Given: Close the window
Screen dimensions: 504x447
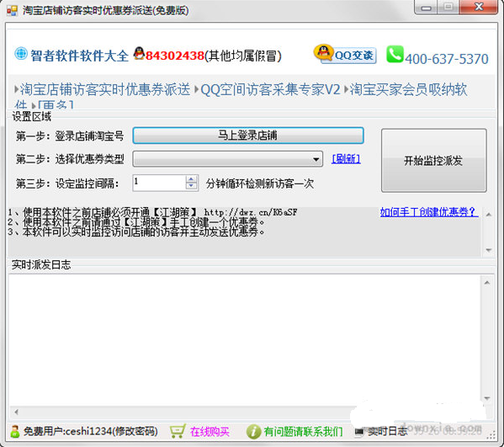Looking at the screenshot, I should [479, 7].
